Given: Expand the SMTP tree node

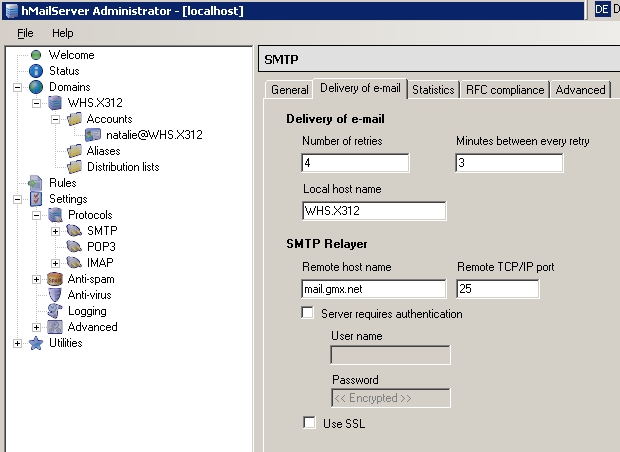Looking at the screenshot, I should click(x=56, y=231).
